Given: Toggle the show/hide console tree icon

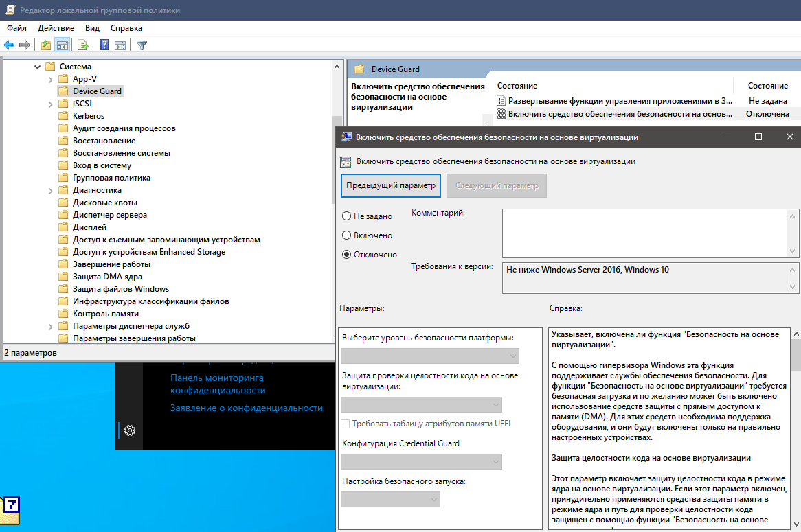Looking at the screenshot, I should click(x=63, y=45).
